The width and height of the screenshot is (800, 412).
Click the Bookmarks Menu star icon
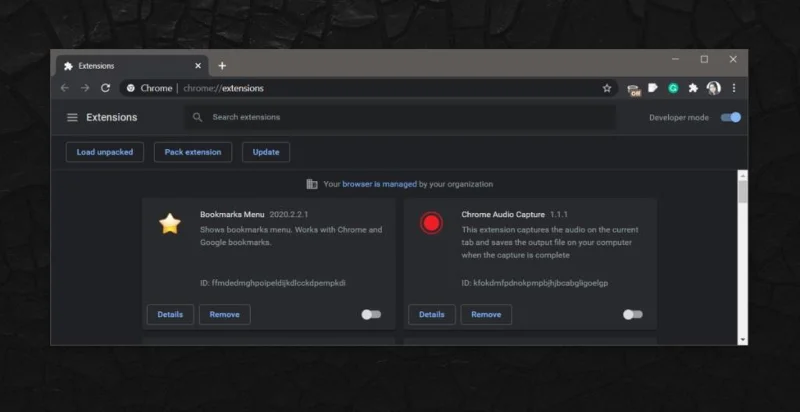170,224
